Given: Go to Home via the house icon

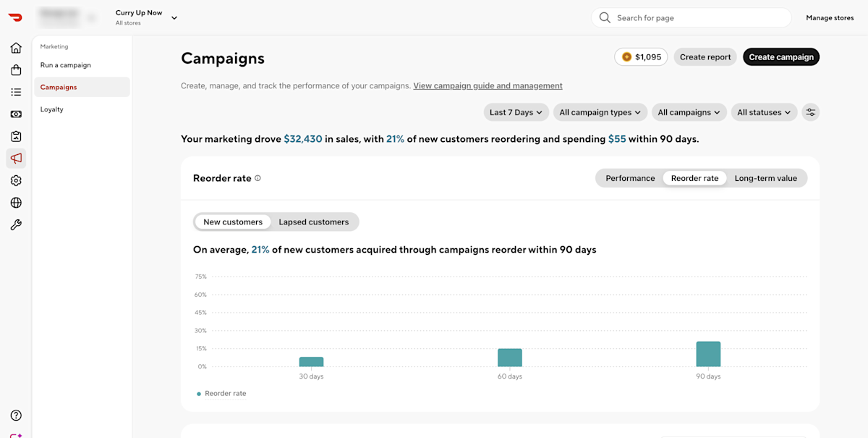Looking at the screenshot, I should [16, 48].
